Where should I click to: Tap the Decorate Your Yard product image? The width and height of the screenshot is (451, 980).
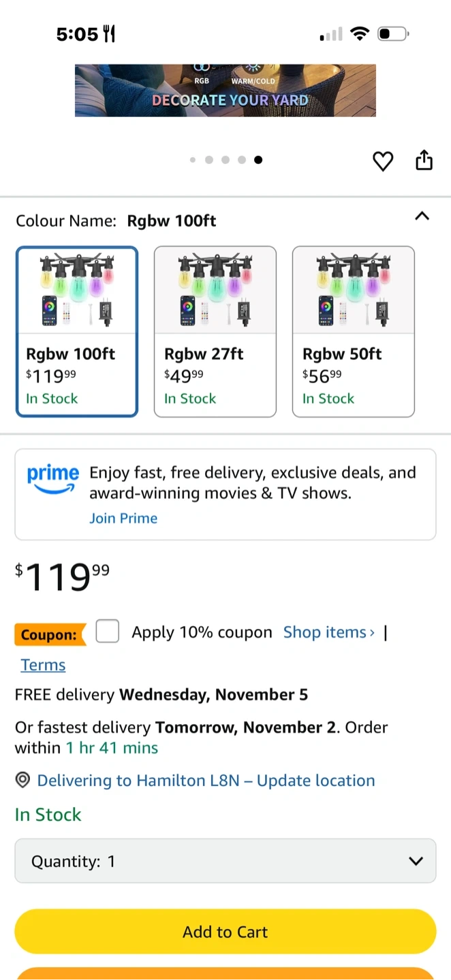[226, 90]
